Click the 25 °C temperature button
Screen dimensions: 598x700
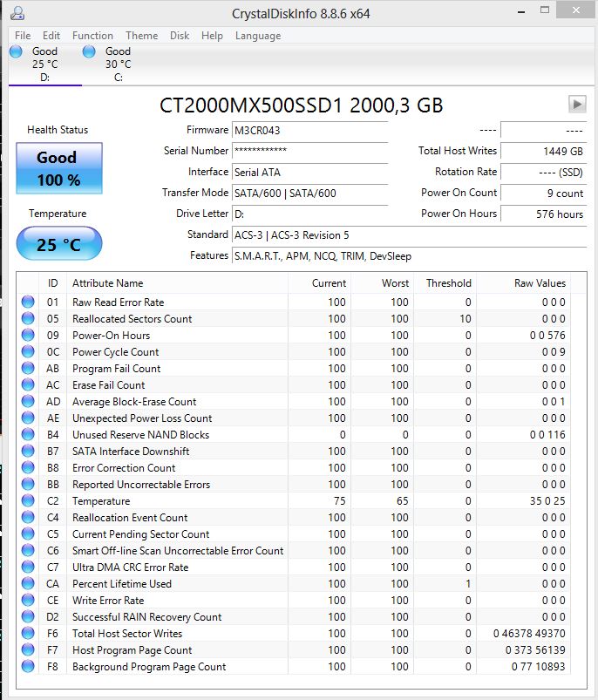(x=59, y=243)
